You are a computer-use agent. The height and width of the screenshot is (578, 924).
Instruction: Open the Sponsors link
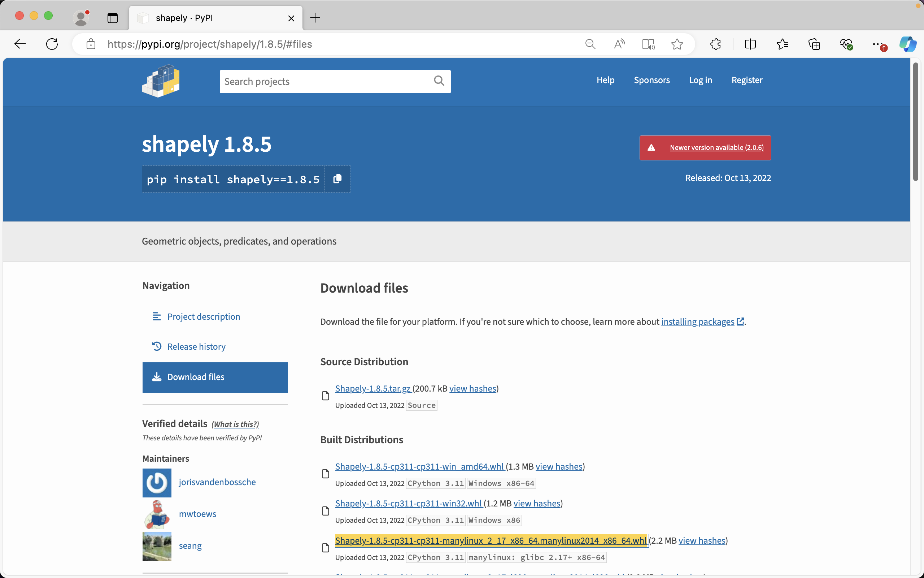click(652, 80)
